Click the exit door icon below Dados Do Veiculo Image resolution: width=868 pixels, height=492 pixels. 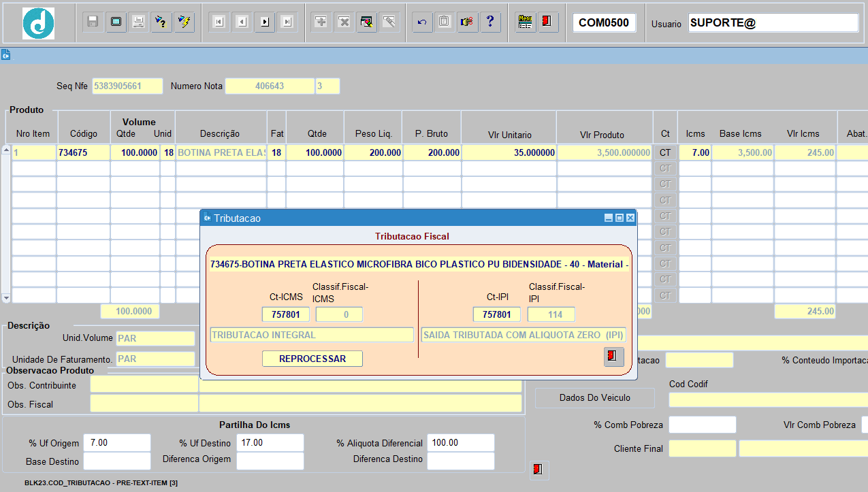[x=539, y=470]
